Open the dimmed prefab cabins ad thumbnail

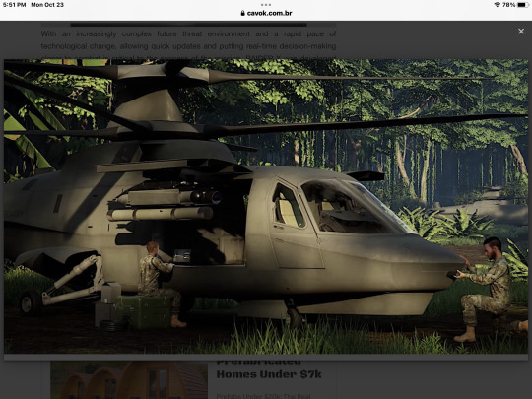click(x=129, y=380)
